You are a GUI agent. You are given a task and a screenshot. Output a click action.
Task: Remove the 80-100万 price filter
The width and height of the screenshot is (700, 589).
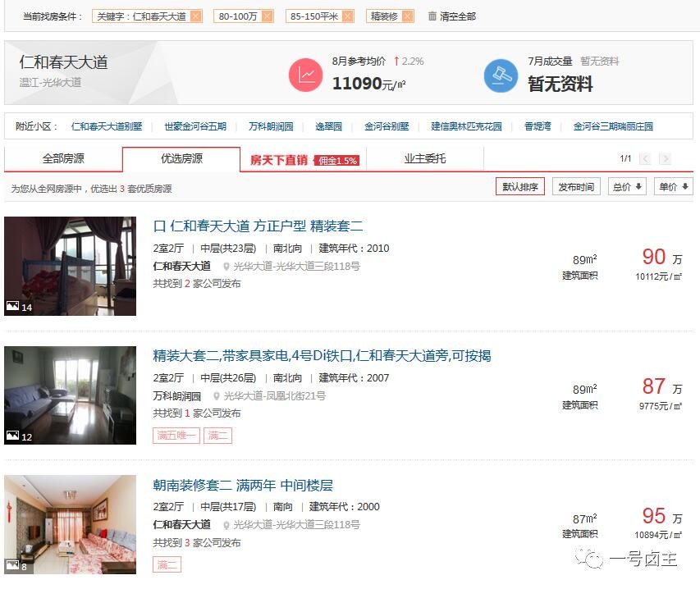267,16
